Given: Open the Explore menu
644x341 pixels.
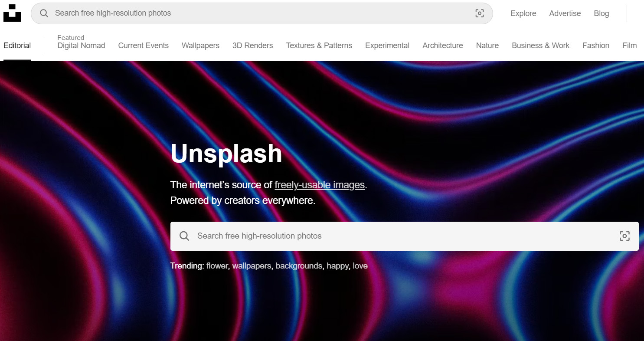Looking at the screenshot, I should pyautogui.click(x=523, y=13).
